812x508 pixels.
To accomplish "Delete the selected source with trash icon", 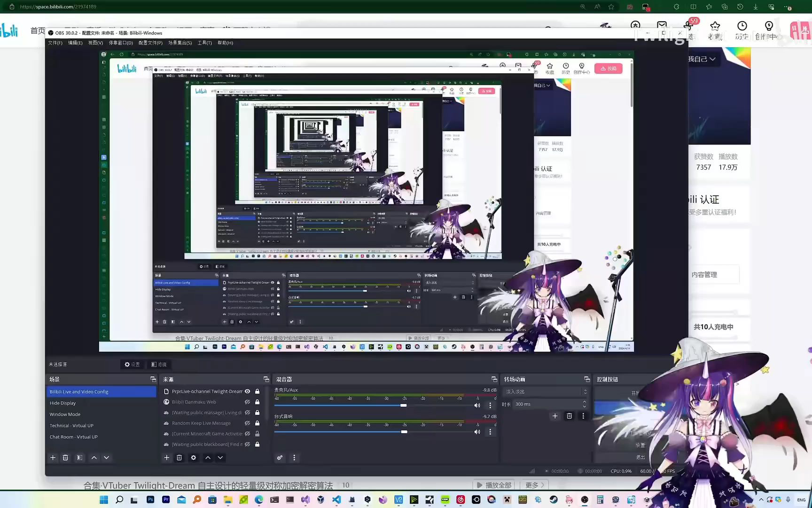I will tap(179, 458).
